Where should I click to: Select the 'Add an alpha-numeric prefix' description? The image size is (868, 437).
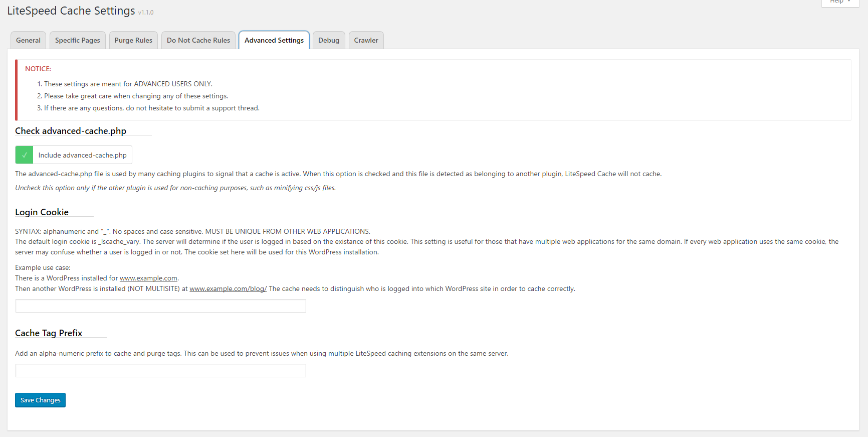coord(262,353)
